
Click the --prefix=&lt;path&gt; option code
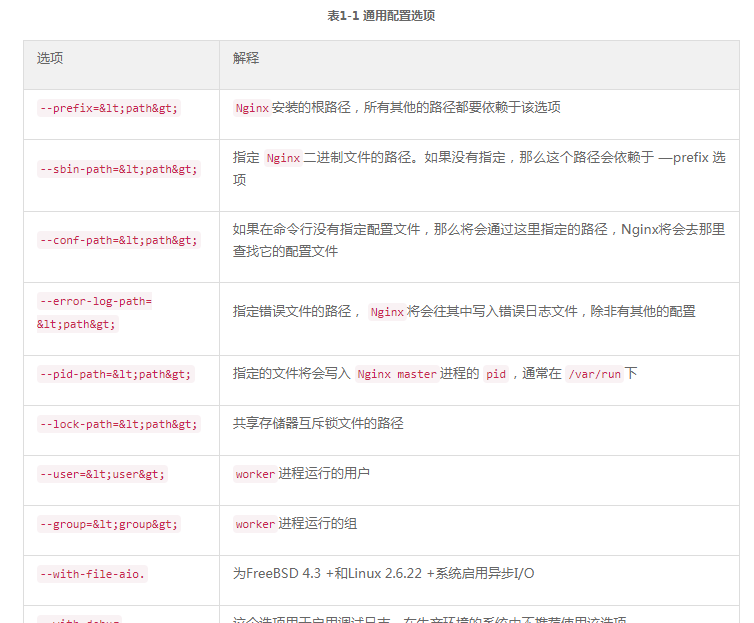point(109,108)
